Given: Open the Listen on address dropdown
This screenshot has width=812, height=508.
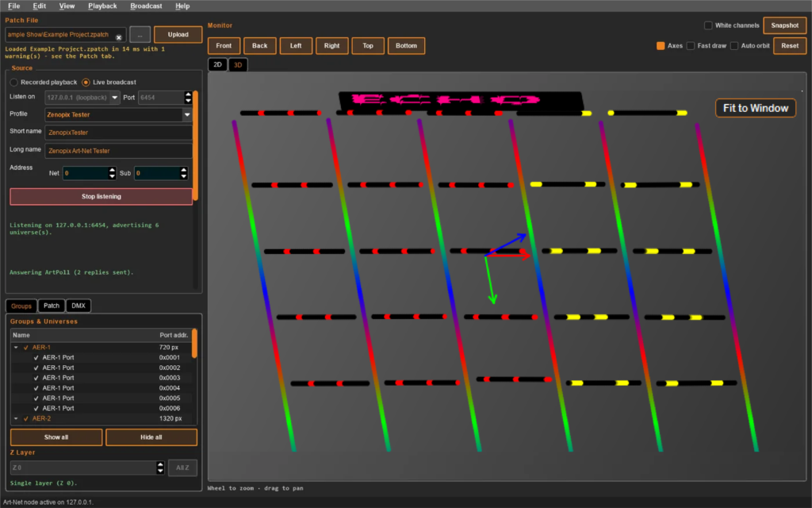Looking at the screenshot, I should coord(114,98).
